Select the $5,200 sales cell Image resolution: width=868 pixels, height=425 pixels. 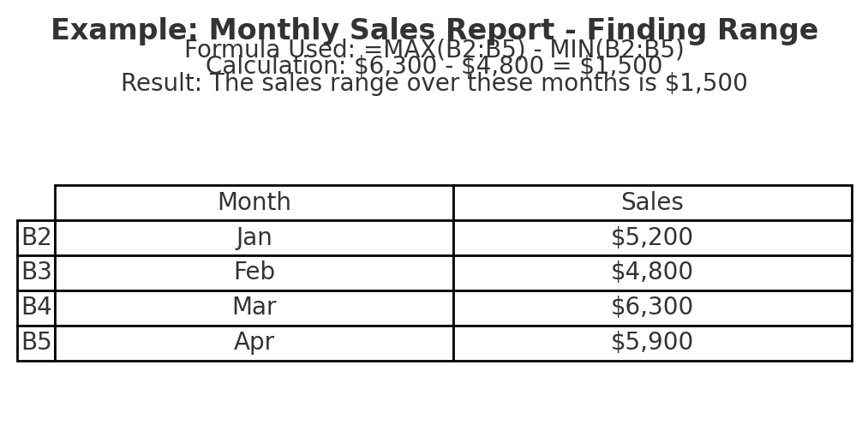[x=653, y=238]
